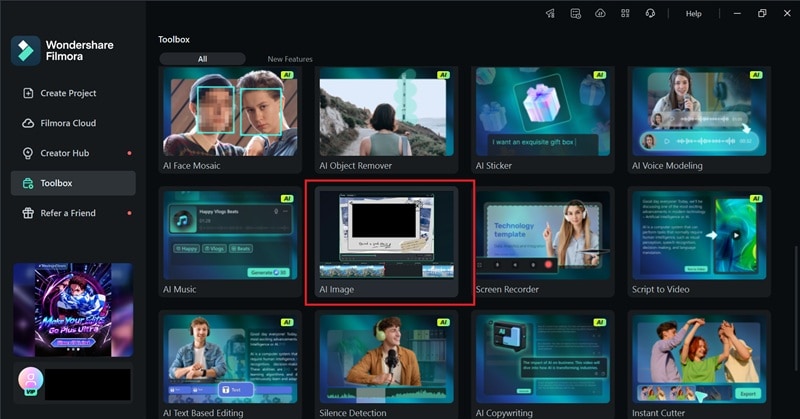
Task: Open Create Project from the sidebar
Action: [73, 93]
